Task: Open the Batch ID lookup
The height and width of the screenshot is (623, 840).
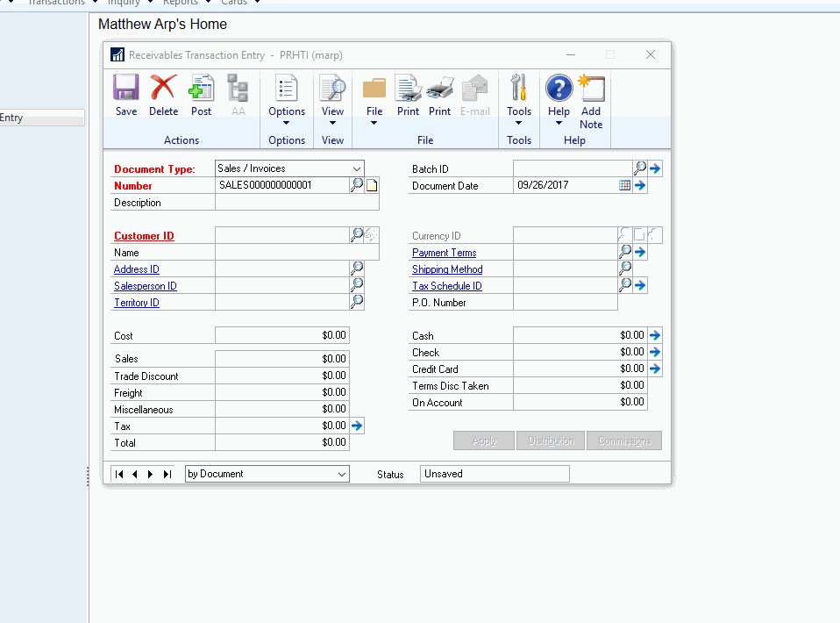Action: pyautogui.click(x=640, y=167)
